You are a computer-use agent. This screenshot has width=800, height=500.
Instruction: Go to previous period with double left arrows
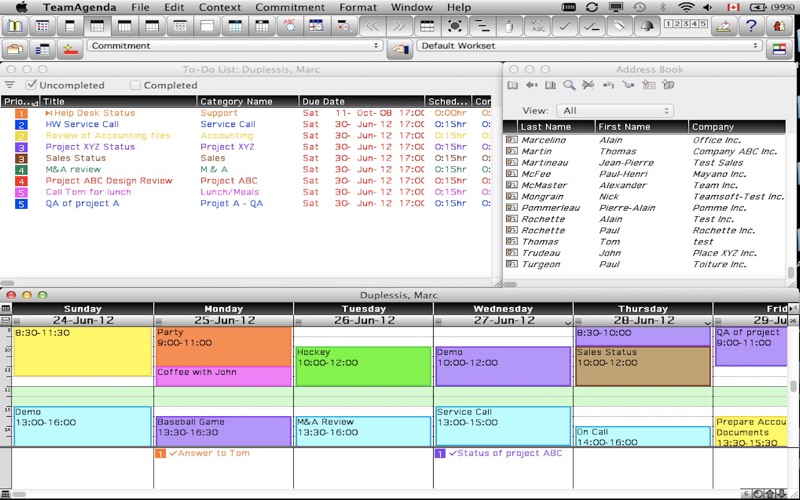(x=373, y=26)
